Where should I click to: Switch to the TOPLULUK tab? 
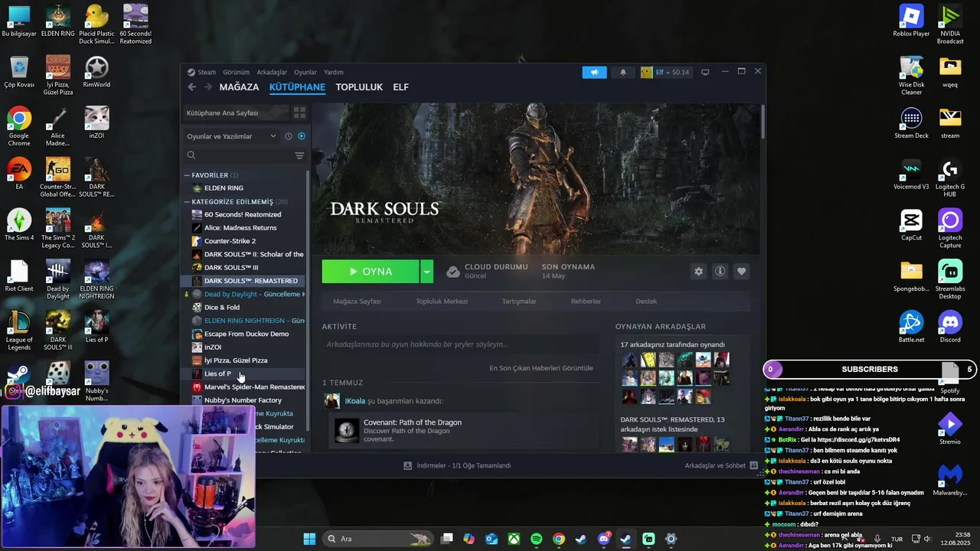pos(359,87)
